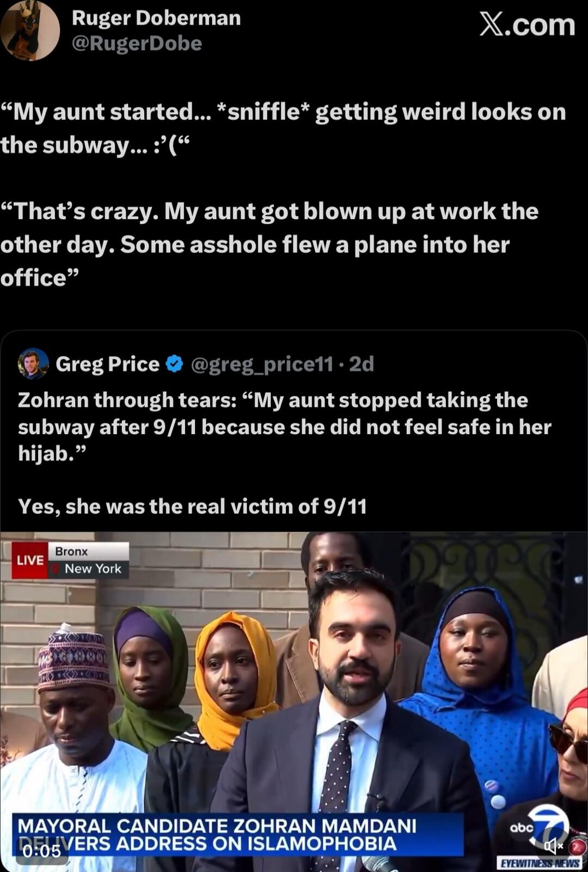Click the blue verified checkmark badge
This screenshot has width=588, height=872.
pyautogui.click(x=174, y=364)
